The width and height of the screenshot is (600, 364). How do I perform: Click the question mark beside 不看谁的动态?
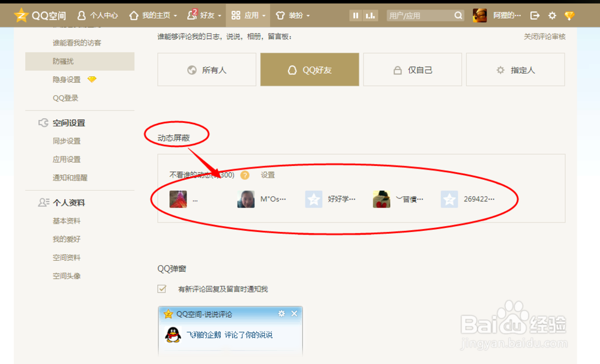click(244, 175)
